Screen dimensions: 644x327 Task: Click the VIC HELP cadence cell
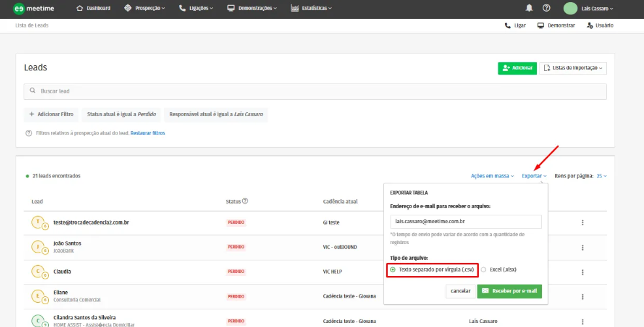[x=332, y=272]
